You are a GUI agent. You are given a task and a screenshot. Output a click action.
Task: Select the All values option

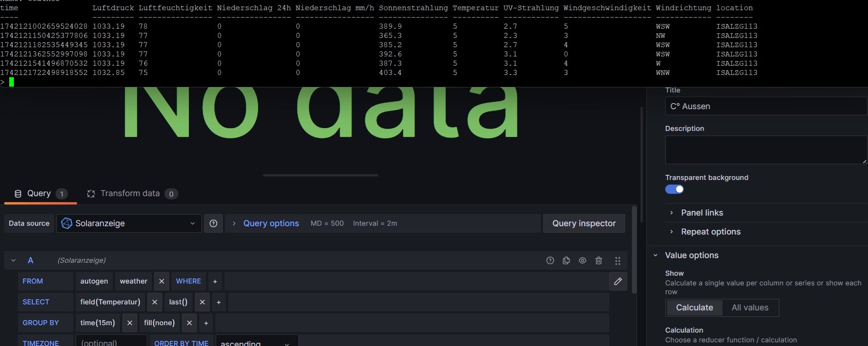[x=750, y=308]
